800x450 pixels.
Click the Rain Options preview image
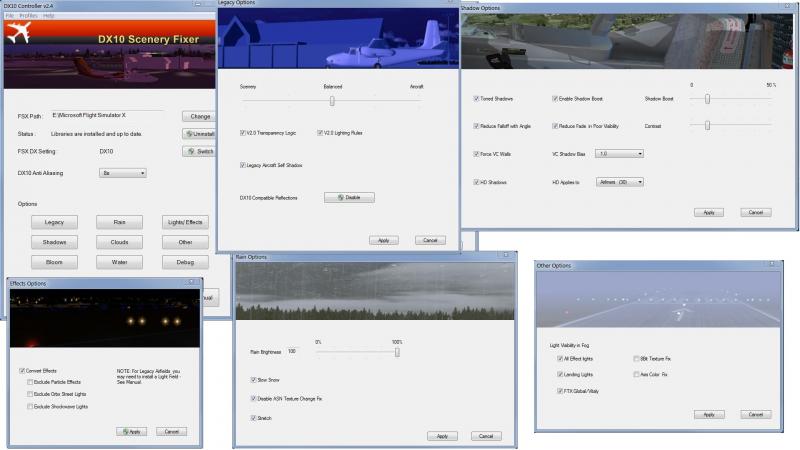375,291
